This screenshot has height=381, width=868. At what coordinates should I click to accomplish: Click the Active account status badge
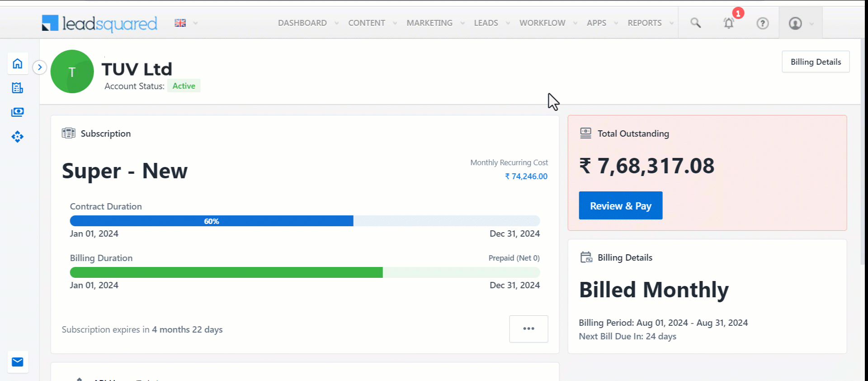[x=184, y=86]
